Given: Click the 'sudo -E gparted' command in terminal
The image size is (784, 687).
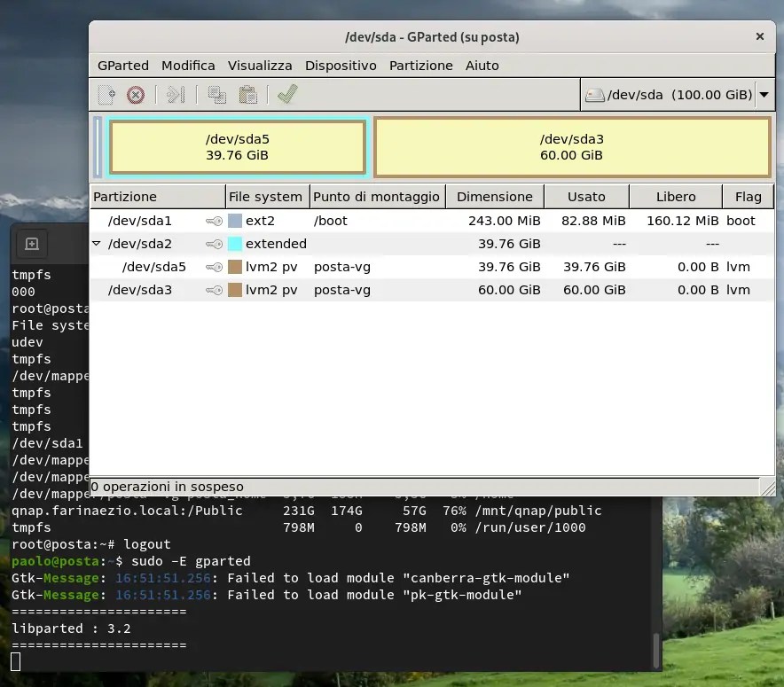Looking at the screenshot, I should click(191, 562).
